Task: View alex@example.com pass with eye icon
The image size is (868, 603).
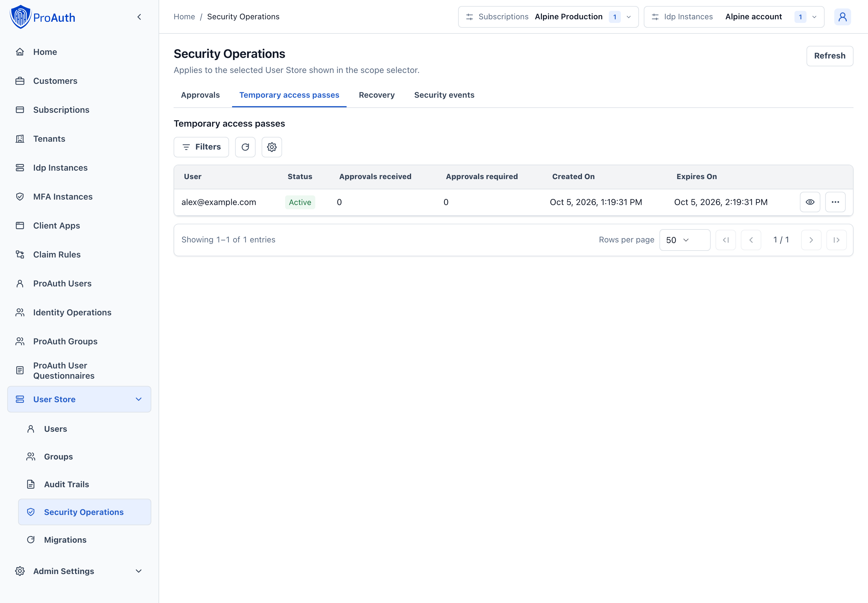Action: (x=810, y=202)
